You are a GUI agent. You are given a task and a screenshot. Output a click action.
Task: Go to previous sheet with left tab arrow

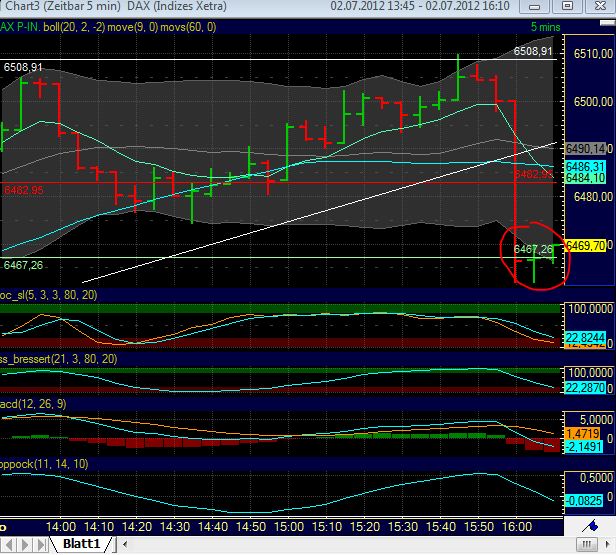click(x=9, y=545)
